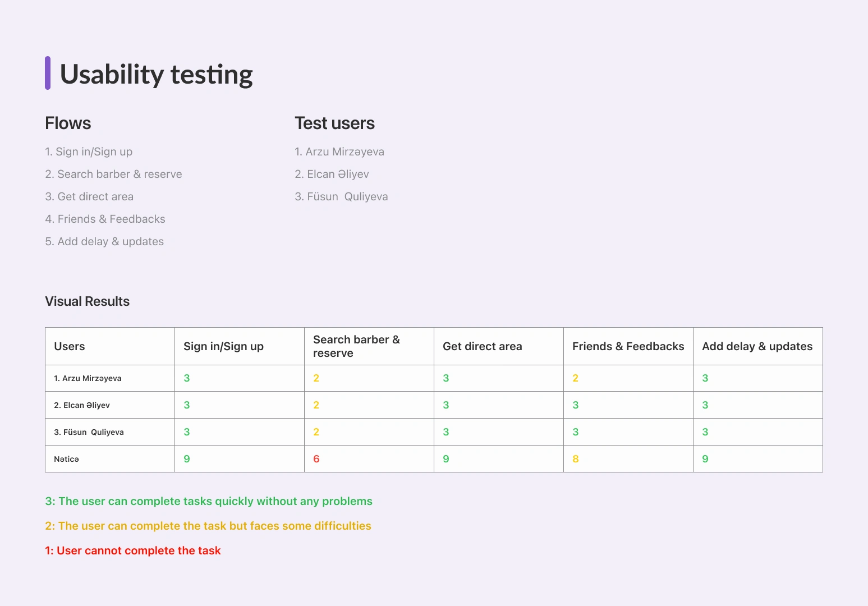Click the red 6 in the Nəticə row

pyautogui.click(x=316, y=459)
